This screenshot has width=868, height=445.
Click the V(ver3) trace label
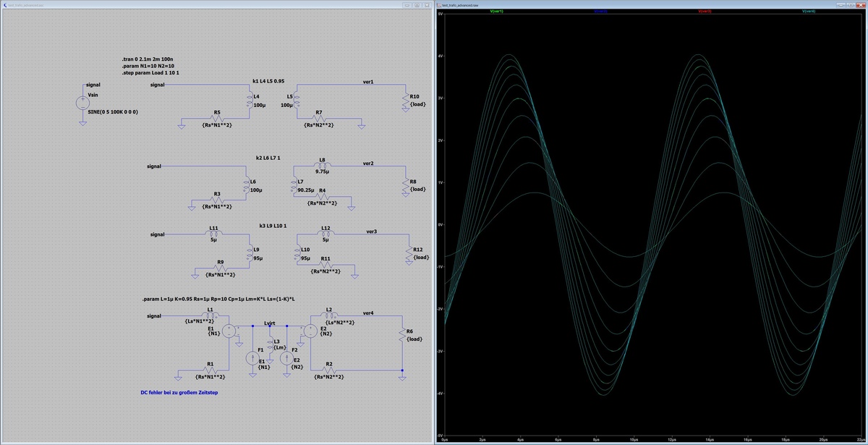coord(705,12)
